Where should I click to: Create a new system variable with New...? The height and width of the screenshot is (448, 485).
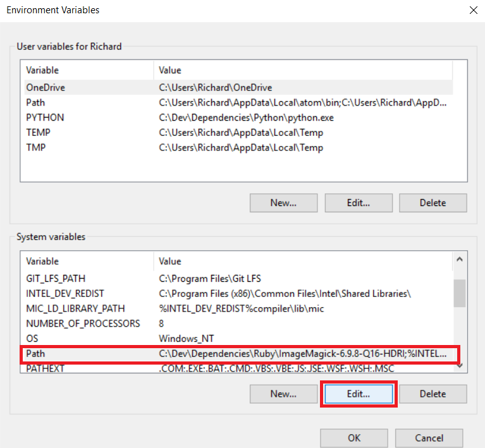point(284,394)
